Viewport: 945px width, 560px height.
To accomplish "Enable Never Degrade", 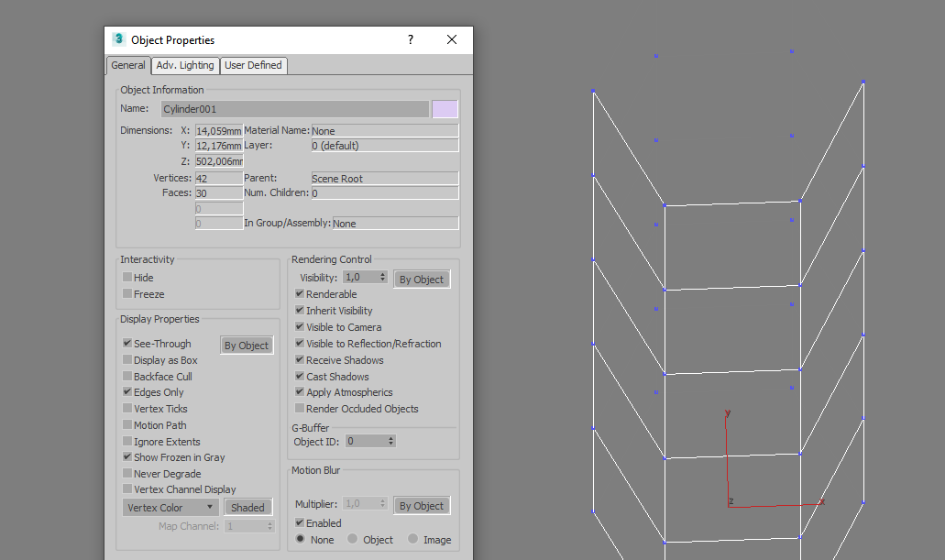I will coord(127,473).
